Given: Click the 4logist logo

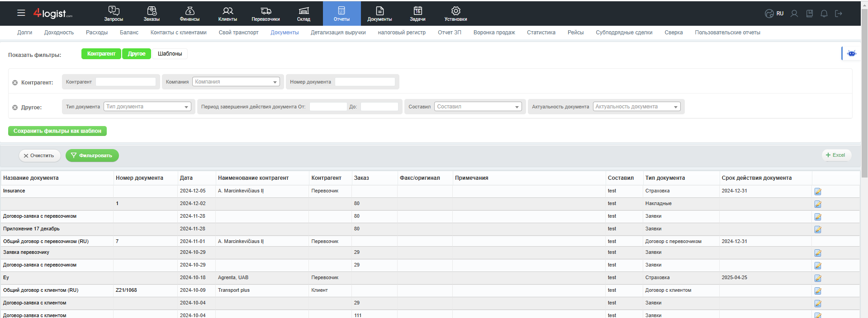Looking at the screenshot, I should pos(52,14).
